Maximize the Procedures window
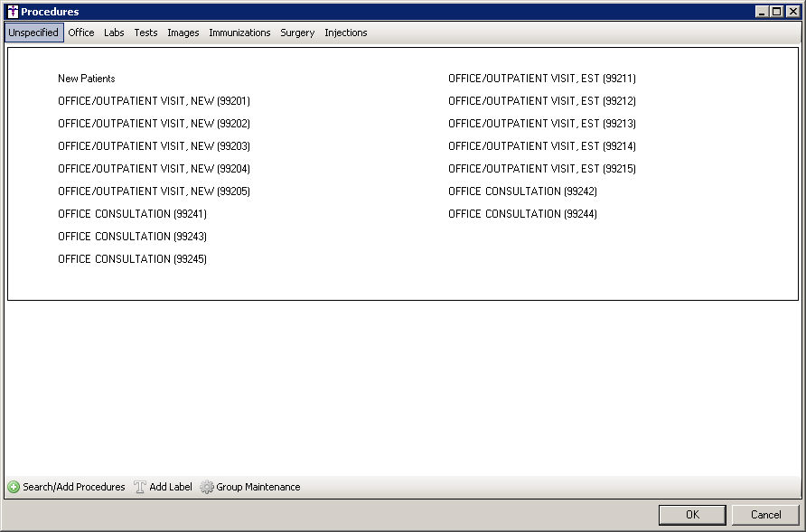The image size is (806, 532). [x=777, y=12]
